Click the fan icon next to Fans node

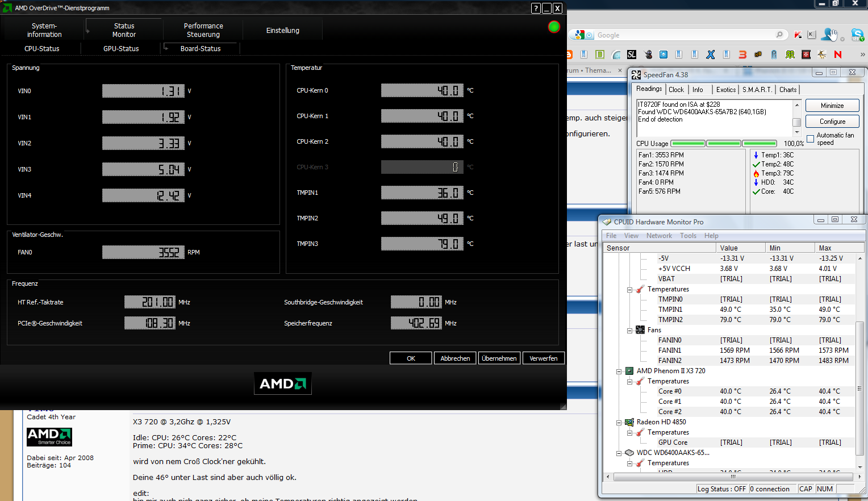tap(640, 330)
